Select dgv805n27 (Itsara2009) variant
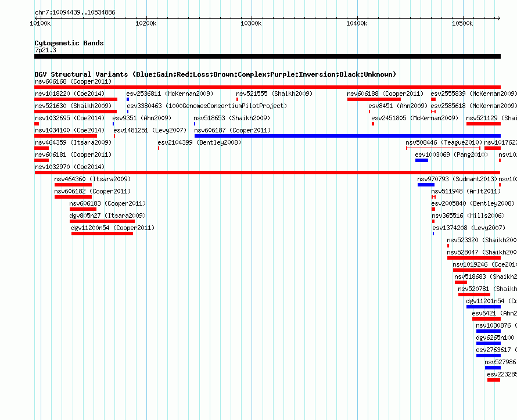The width and height of the screenshot is (517, 420). [107, 216]
